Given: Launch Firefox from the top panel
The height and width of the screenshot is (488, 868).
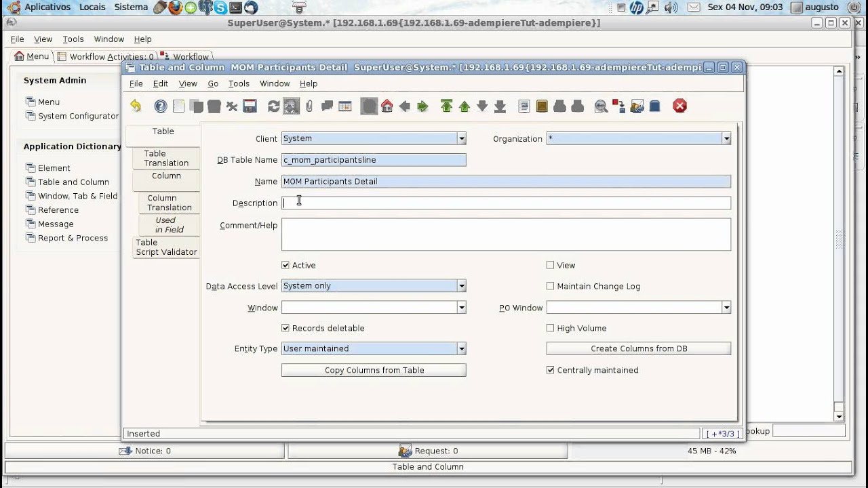Looking at the screenshot, I should click(x=175, y=7).
